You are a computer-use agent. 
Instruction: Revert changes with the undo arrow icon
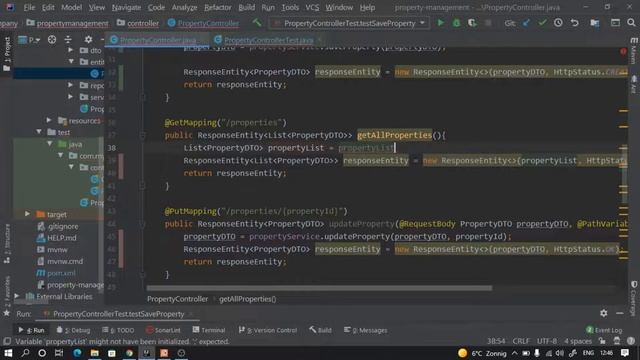(575, 23)
